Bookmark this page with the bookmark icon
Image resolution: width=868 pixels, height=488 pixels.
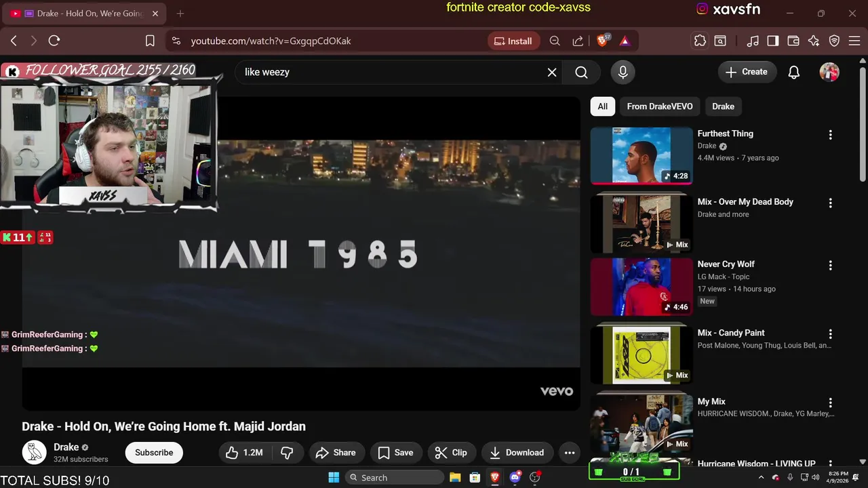click(150, 41)
